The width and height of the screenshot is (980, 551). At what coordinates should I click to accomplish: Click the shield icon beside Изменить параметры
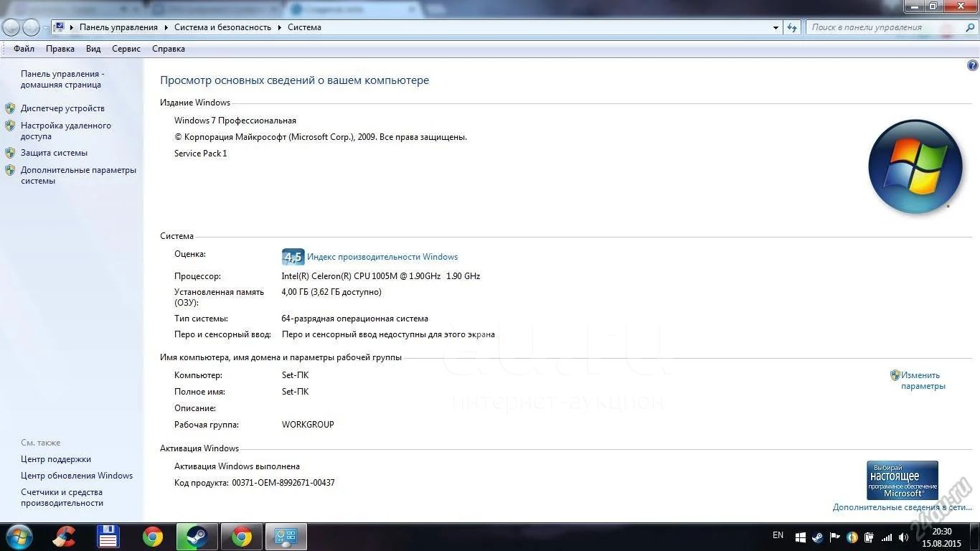(895, 375)
